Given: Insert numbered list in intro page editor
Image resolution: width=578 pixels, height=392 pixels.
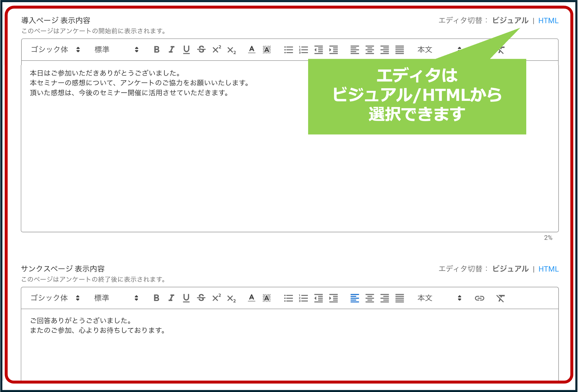Looking at the screenshot, I should click(303, 50).
